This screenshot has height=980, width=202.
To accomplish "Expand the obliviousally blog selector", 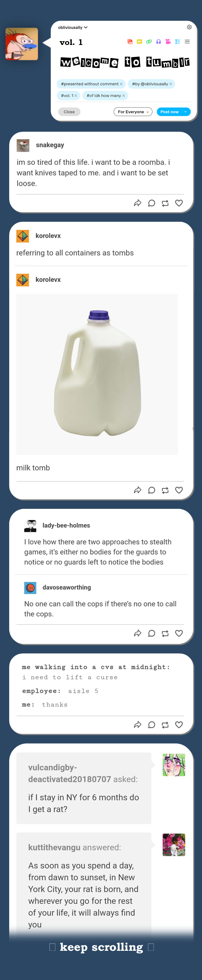I will click(x=73, y=27).
